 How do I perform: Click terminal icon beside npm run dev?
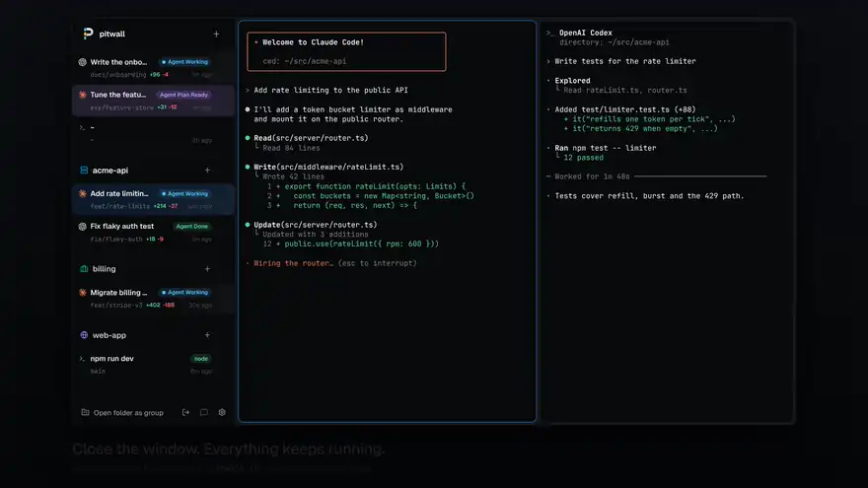point(83,359)
